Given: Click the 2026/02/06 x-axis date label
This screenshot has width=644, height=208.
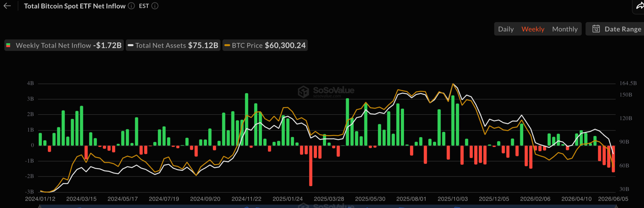Looking at the screenshot, I should click(535, 199).
